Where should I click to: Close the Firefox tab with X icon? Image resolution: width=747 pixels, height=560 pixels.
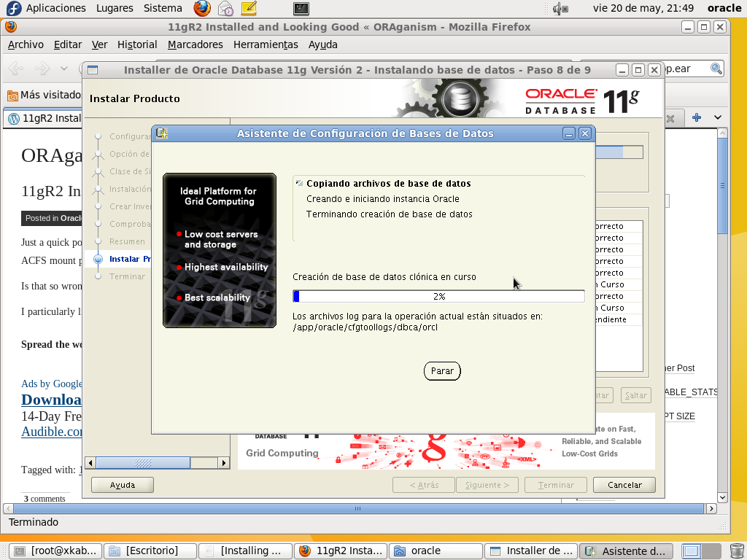[x=670, y=119]
